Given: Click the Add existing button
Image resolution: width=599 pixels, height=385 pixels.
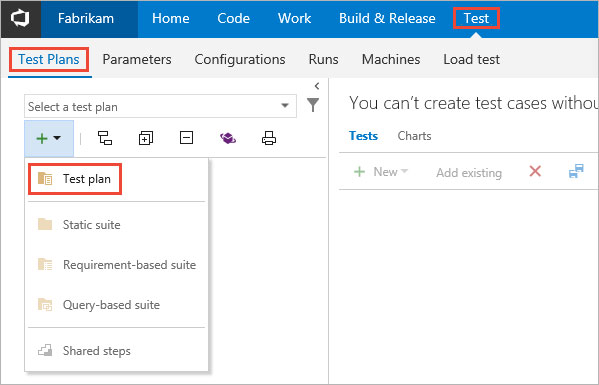Looking at the screenshot, I should [469, 173].
